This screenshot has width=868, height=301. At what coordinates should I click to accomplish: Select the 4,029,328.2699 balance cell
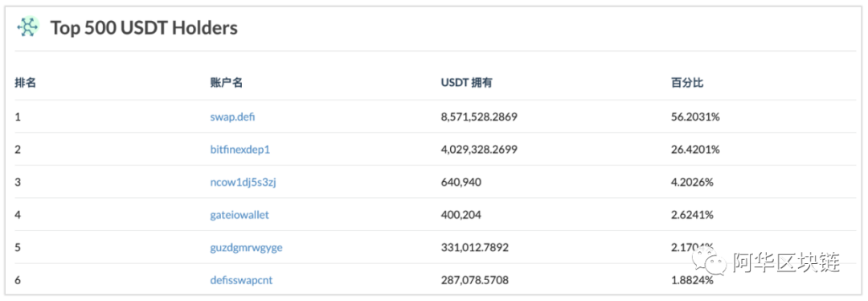tap(479, 150)
